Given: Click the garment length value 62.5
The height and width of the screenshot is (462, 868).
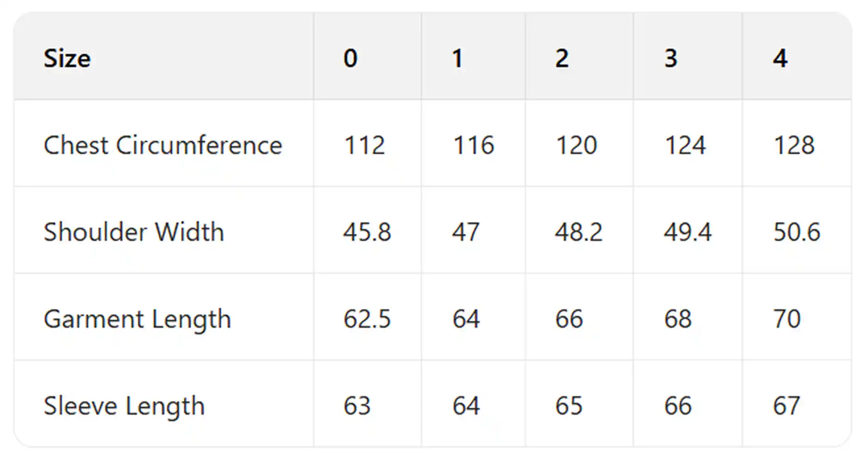Looking at the screenshot, I should [x=367, y=319].
